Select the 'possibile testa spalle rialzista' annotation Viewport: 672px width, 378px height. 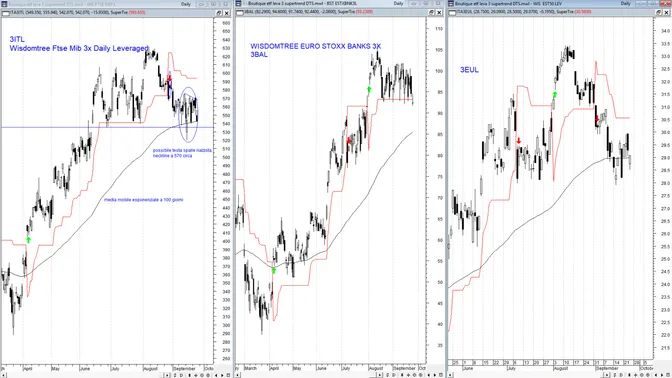pos(182,150)
